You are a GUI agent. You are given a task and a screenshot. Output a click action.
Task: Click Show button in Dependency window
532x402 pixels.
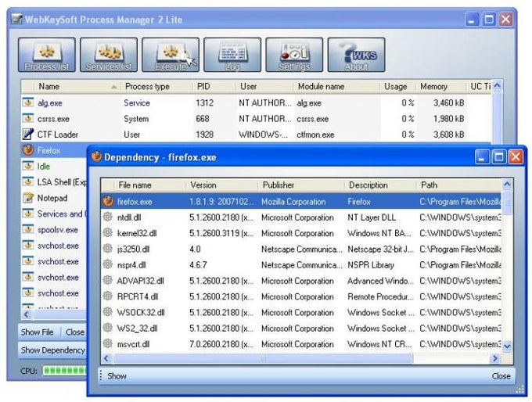pyautogui.click(x=117, y=376)
